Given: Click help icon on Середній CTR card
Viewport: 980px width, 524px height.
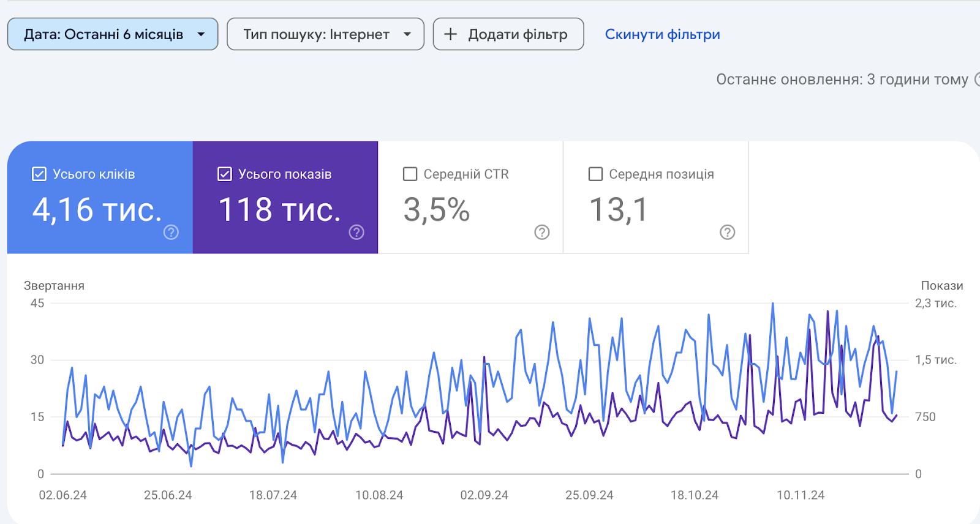Looking at the screenshot, I should click(x=542, y=232).
